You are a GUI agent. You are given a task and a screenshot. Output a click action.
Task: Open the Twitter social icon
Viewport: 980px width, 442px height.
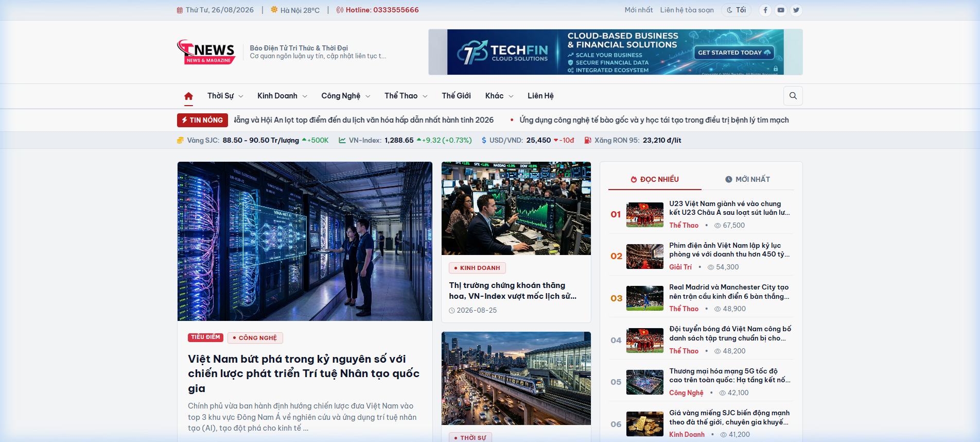[x=796, y=10]
